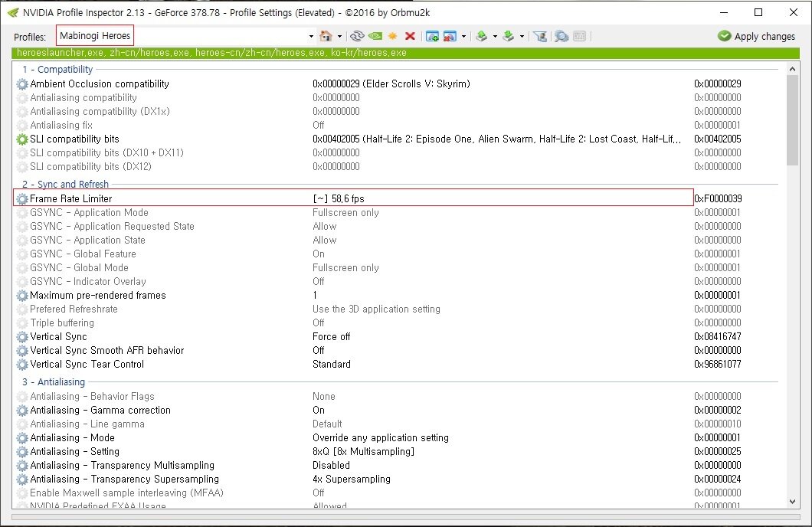Select Triple buffering row
Screen dimensions: 812x527
tap(398, 323)
